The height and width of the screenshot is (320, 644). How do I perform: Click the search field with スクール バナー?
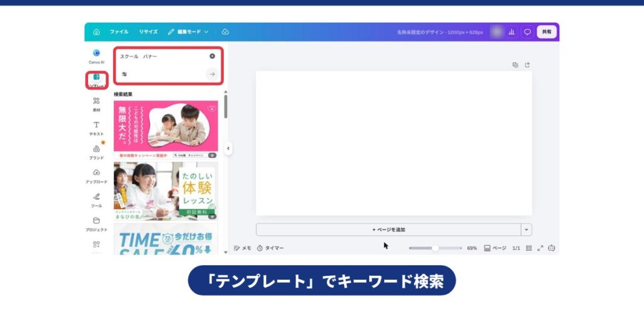pos(163,57)
